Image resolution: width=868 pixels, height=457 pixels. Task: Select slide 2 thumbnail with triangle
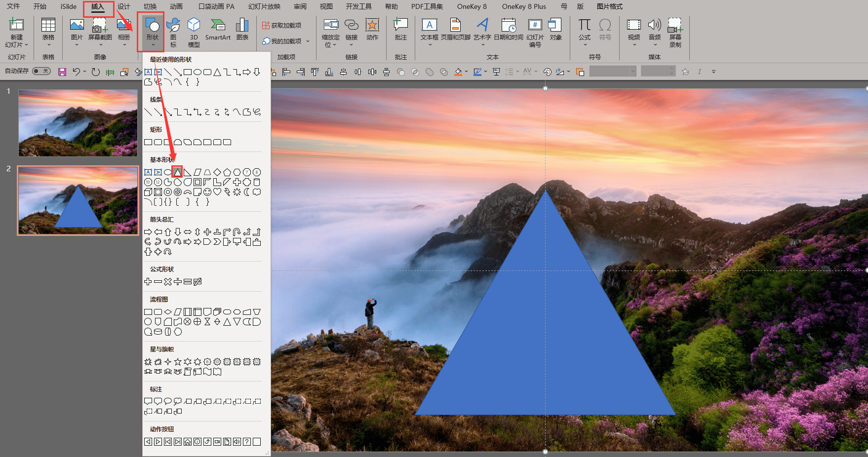78,200
